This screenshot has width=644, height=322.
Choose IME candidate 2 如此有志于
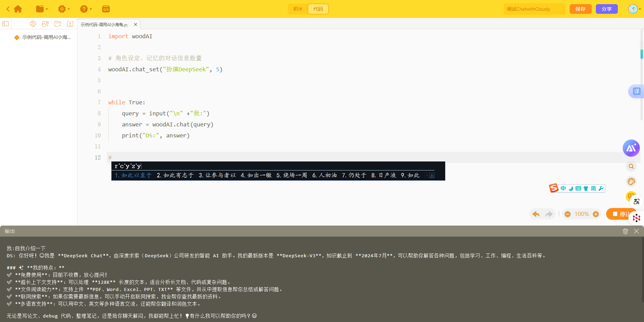pyautogui.click(x=175, y=175)
